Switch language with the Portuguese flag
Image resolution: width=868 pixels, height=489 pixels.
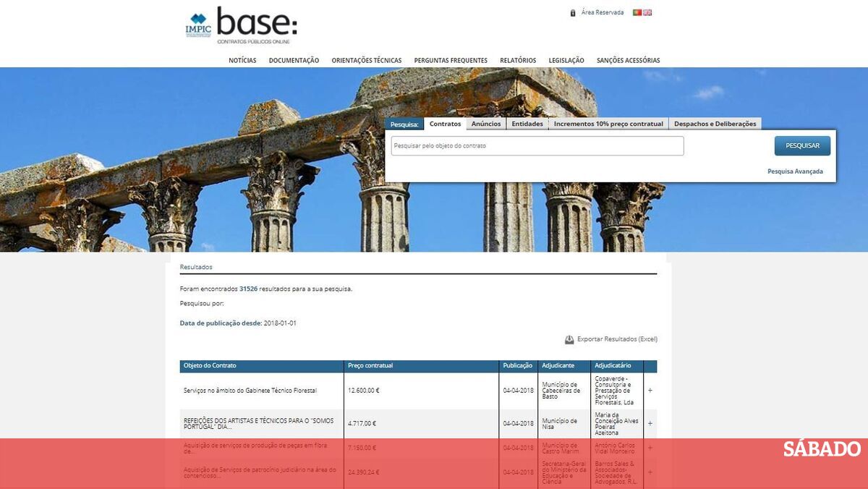point(637,12)
